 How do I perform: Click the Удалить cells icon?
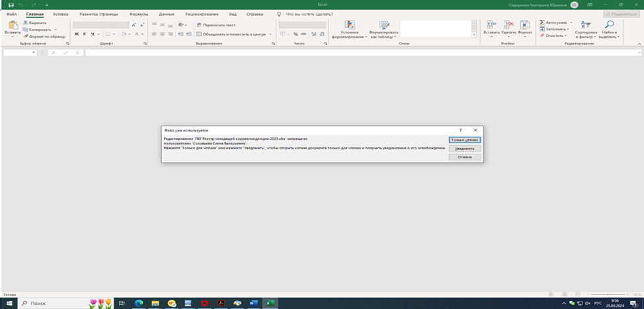508,24
